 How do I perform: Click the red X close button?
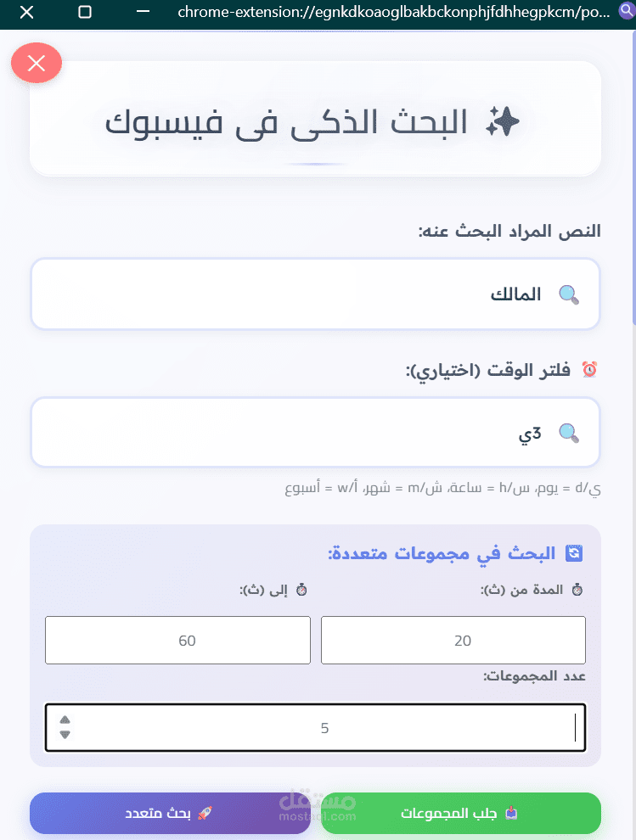(37, 63)
